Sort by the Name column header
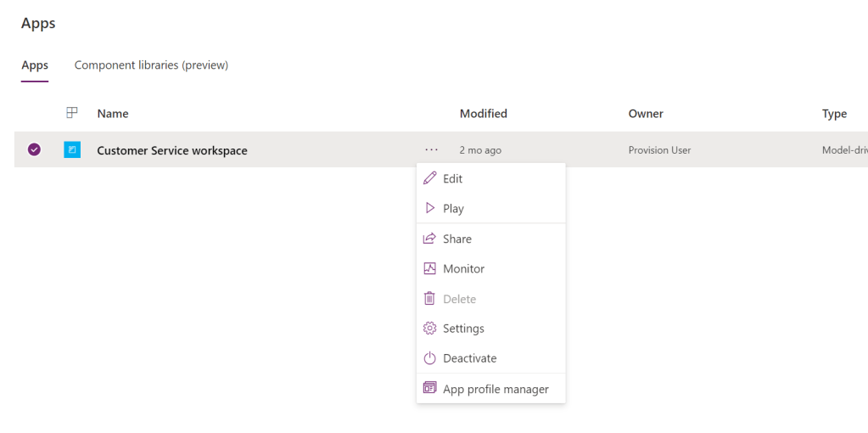 click(x=113, y=114)
